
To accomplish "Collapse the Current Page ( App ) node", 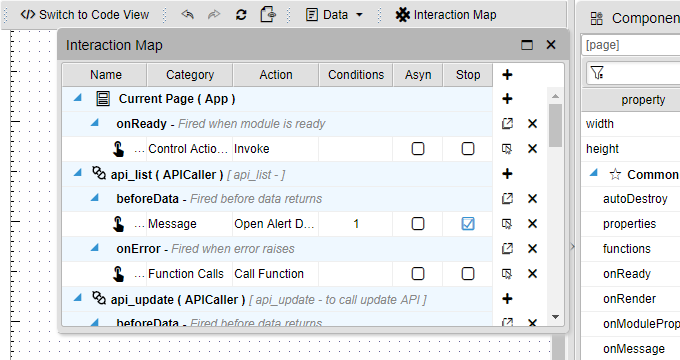I will 78,98.
